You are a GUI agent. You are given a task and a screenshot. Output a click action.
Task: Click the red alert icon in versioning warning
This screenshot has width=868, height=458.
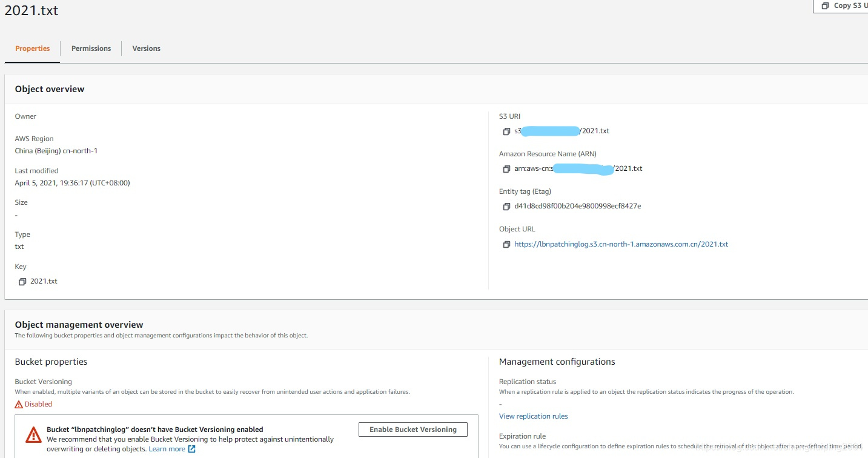coord(34,434)
